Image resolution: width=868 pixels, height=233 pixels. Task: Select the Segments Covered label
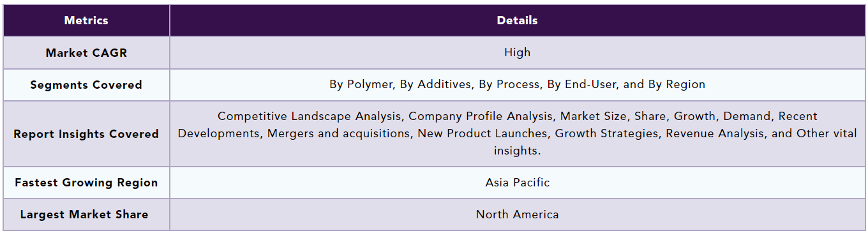tap(86, 85)
